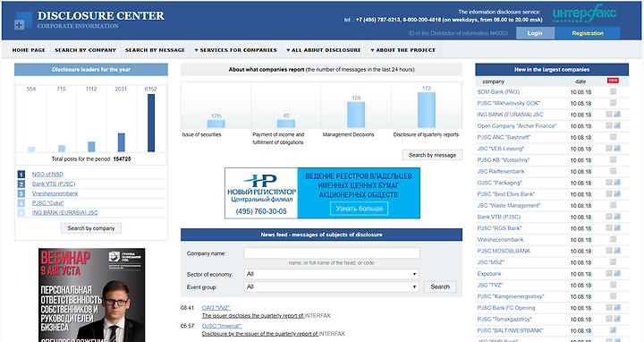Open the Sector of economy dropdown

click(332, 274)
